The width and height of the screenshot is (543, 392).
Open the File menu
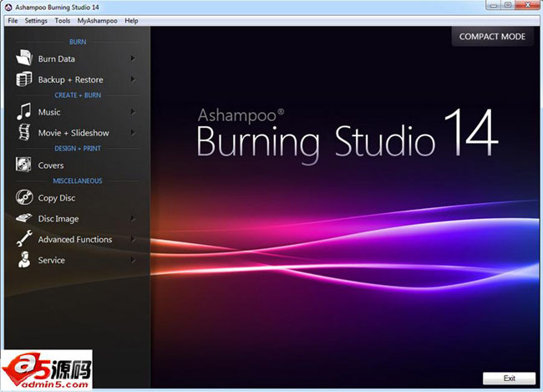[x=13, y=21]
